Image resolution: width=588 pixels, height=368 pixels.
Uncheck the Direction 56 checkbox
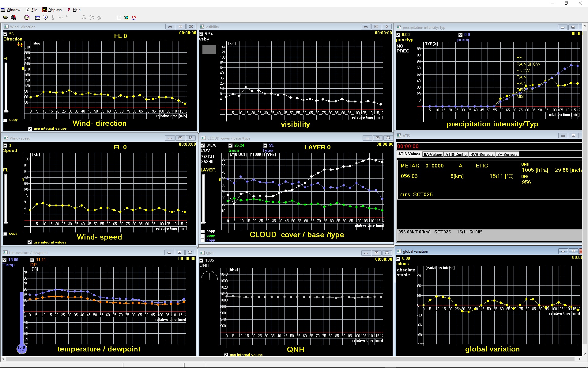[x=6, y=34]
